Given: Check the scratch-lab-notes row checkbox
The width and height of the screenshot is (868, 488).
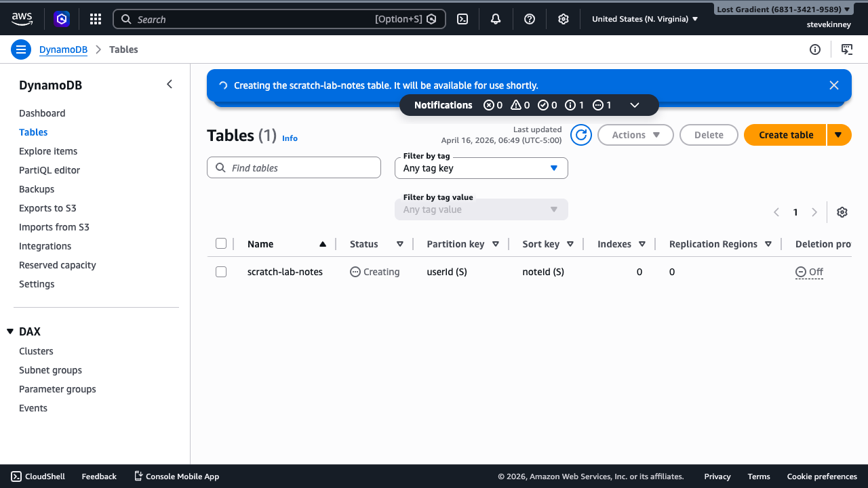Looking at the screenshot, I should (221, 272).
